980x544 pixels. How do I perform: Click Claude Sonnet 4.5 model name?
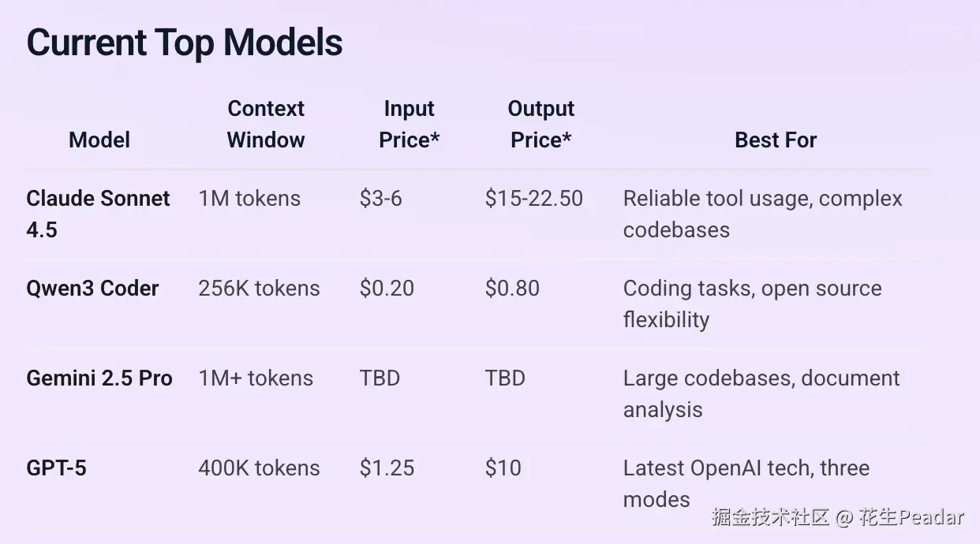coord(98,214)
